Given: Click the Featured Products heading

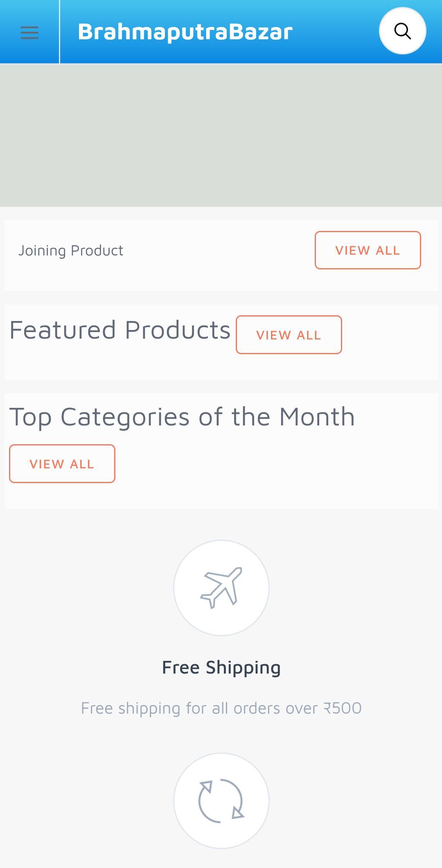Looking at the screenshot, I should click(x=120, y=330).
